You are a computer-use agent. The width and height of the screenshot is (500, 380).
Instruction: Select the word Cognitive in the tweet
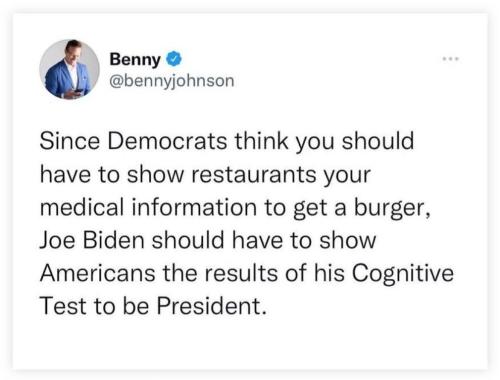tap(403, 274)
